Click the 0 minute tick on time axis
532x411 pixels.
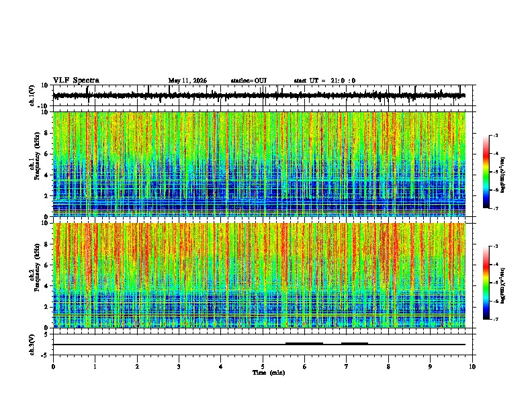tap(53, 367)
